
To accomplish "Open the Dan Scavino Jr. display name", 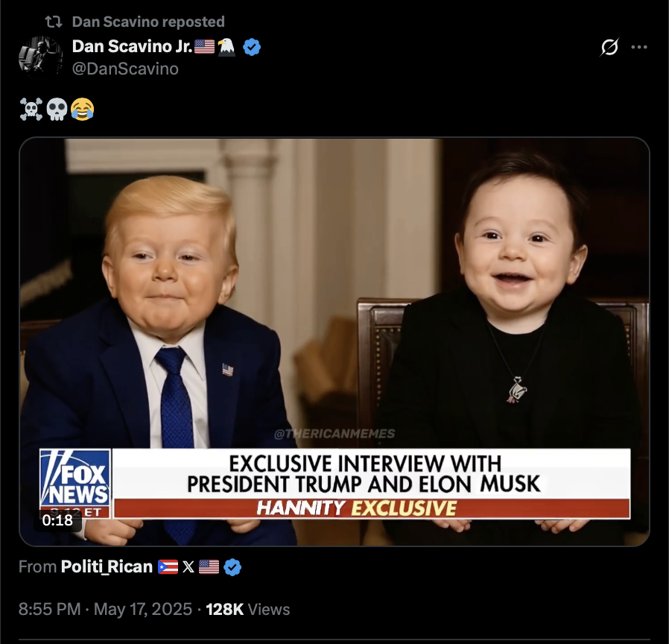I will 133,46.
